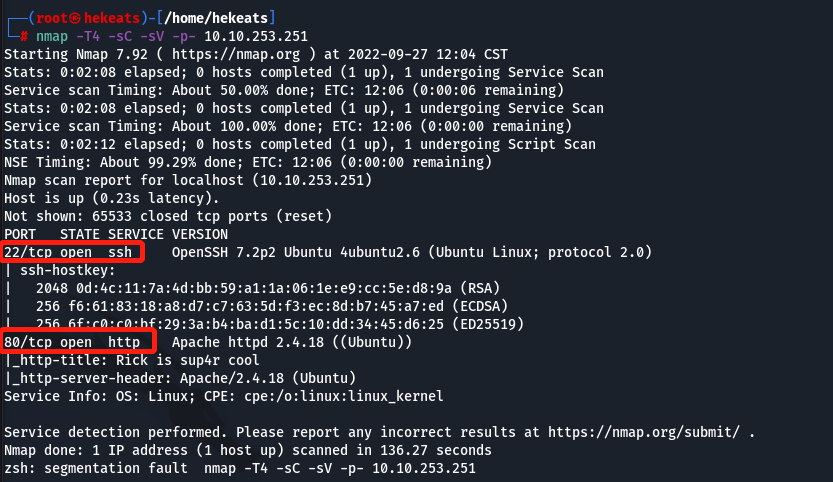The image size is (833, 482).
Task: Click the Apache httpd 2.4.18 version text
Action: 243,343
